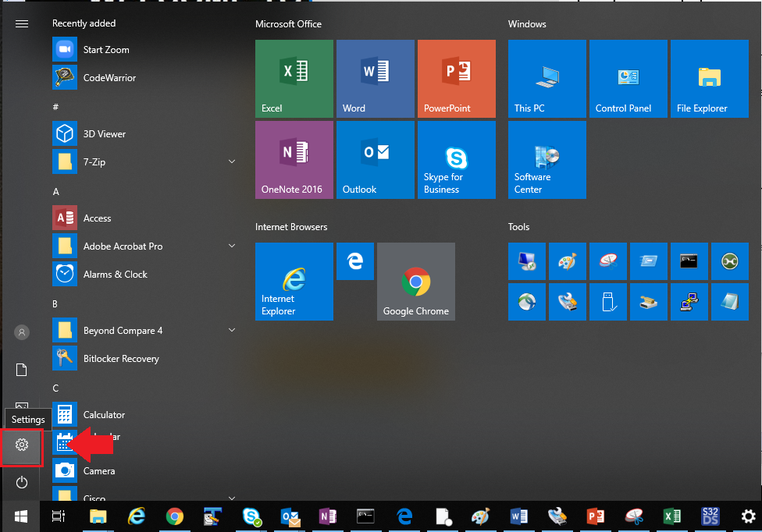Expand the 7-Zip folder chevron
762x532 pixels.
pyautogui.click(x=232, y=161)
